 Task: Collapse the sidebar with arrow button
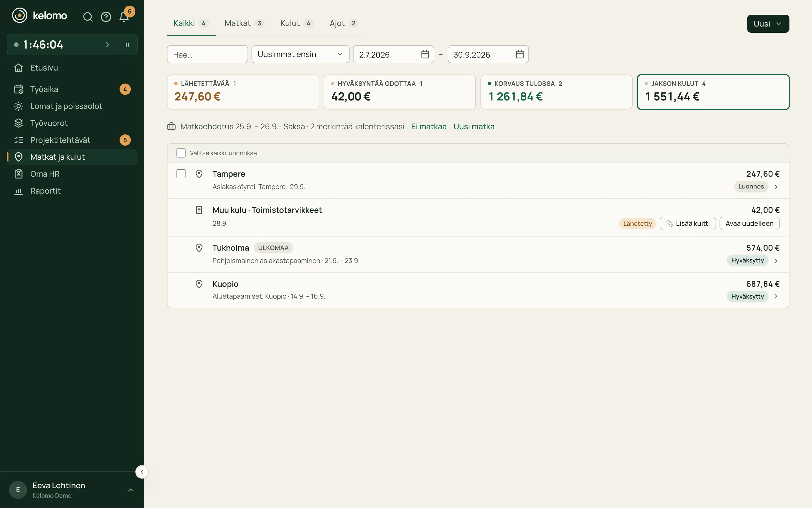pyautogui.click(x=142, y=472)
